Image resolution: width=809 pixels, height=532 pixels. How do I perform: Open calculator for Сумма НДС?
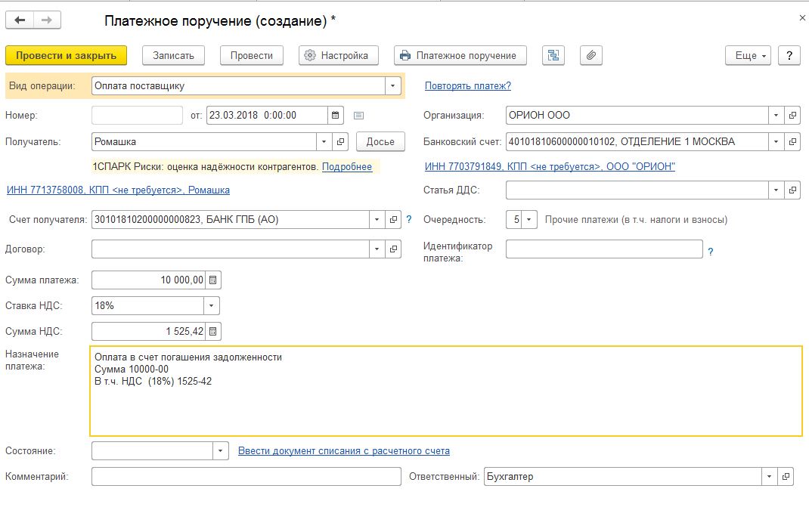(x=213, y=331)
